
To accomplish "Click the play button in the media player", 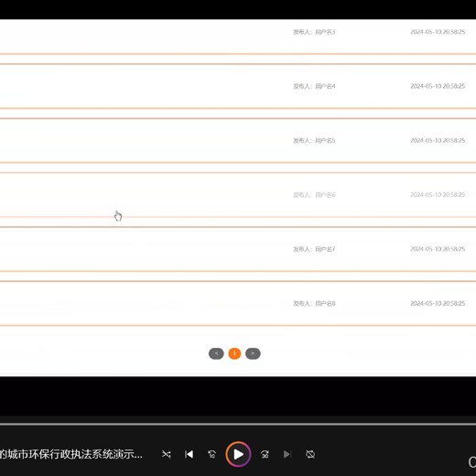I will click(238, 454).
